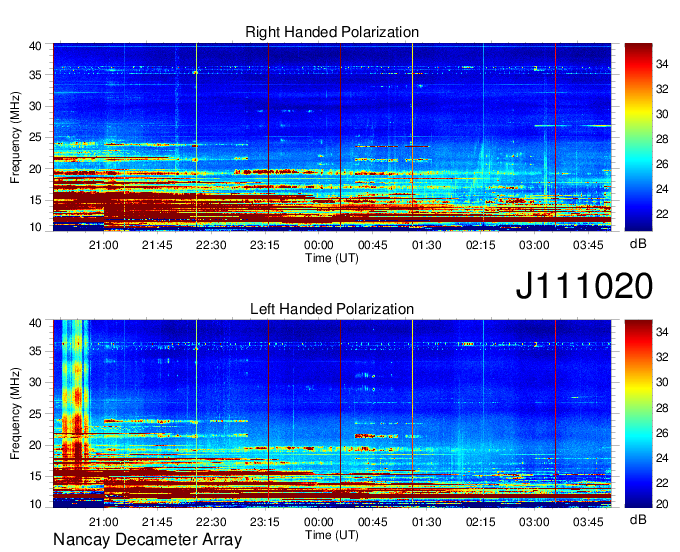
Task: Click the 03:45 time tick under Left Handed plot
Action: [x=588, y=522]
